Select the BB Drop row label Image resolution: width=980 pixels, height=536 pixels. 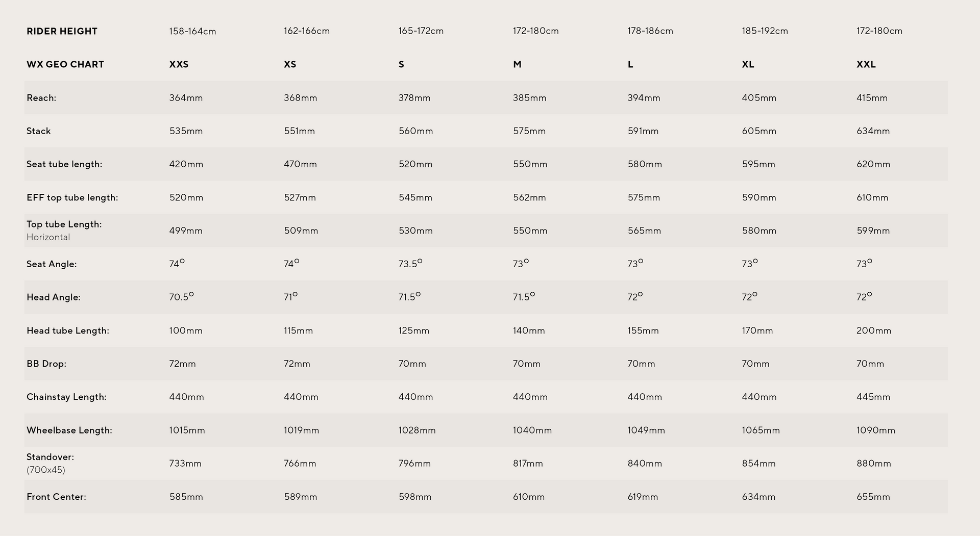[46, 364]
